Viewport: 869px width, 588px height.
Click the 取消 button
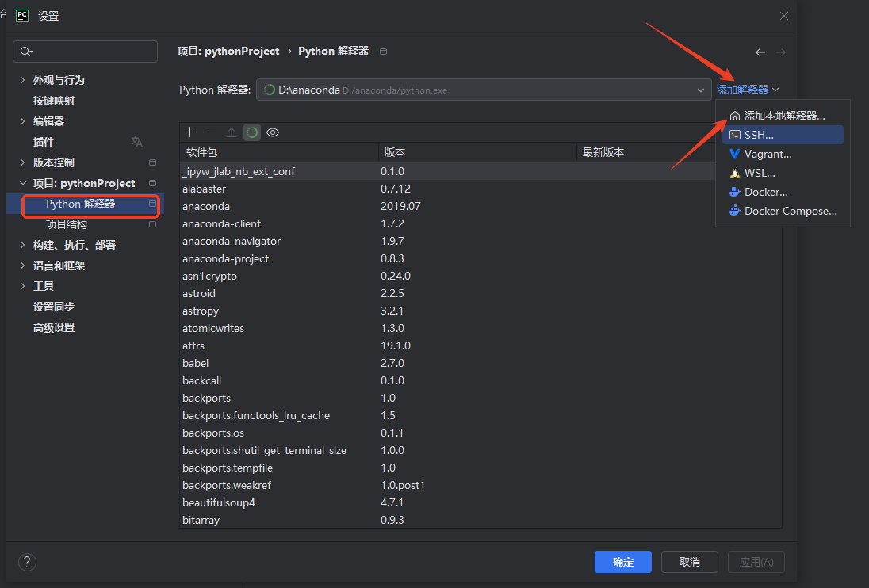pyautogui.click(x=690, y=562)
